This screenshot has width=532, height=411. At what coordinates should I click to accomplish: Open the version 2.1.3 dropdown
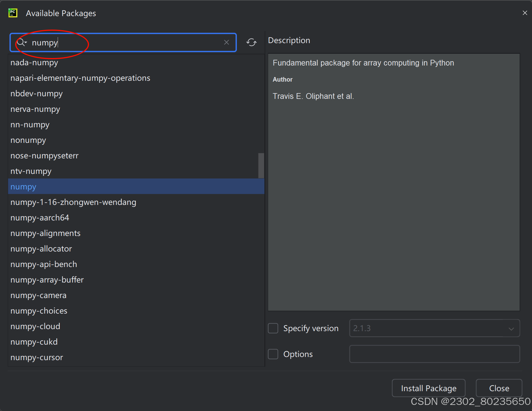435,328
